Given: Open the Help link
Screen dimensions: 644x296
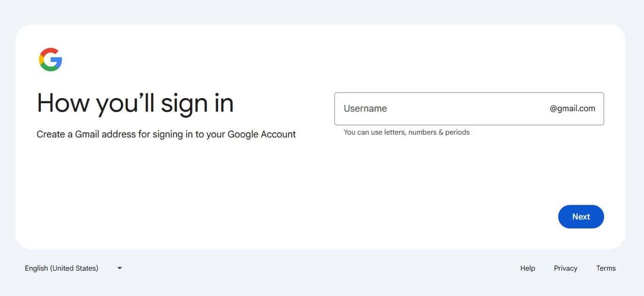Looking at the screenshot, I should coord(528,268).
